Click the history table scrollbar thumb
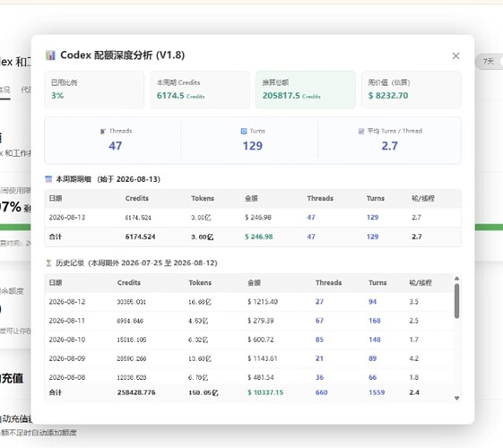Image resolution: width=503 pixels, height=448 pixels. click(456, 301)
